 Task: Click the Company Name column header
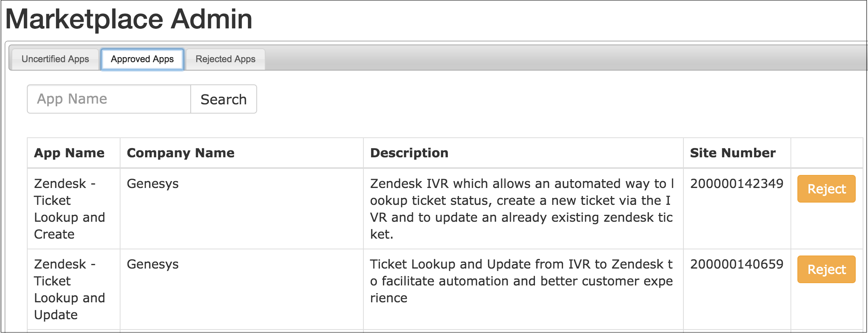180,153
